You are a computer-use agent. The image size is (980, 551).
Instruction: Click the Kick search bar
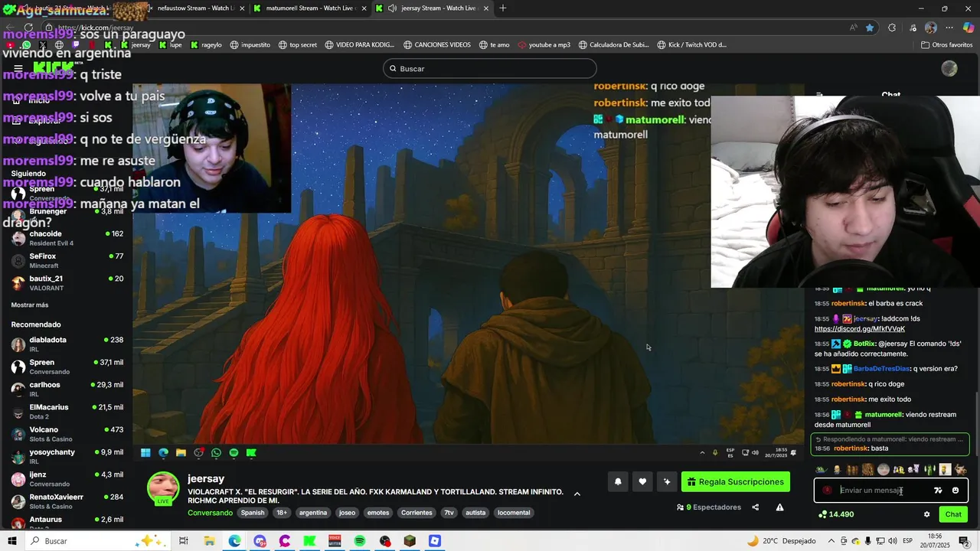tap(489, 69)
